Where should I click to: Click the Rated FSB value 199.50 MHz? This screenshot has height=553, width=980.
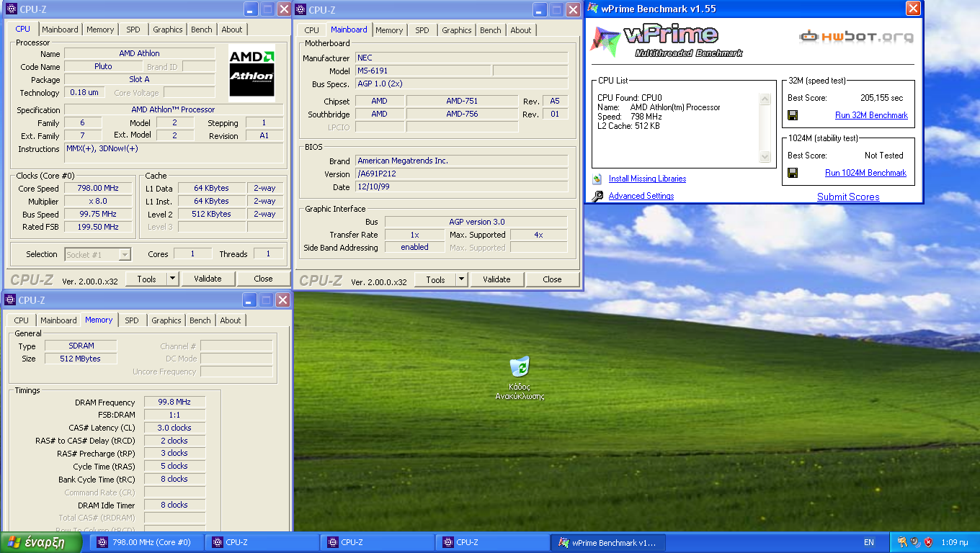coord(99,227)
